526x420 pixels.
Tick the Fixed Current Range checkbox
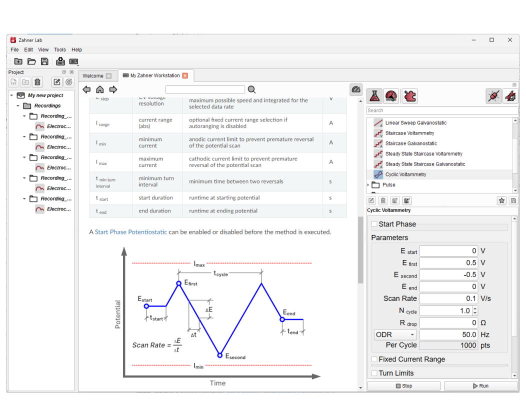pos(374,359)
